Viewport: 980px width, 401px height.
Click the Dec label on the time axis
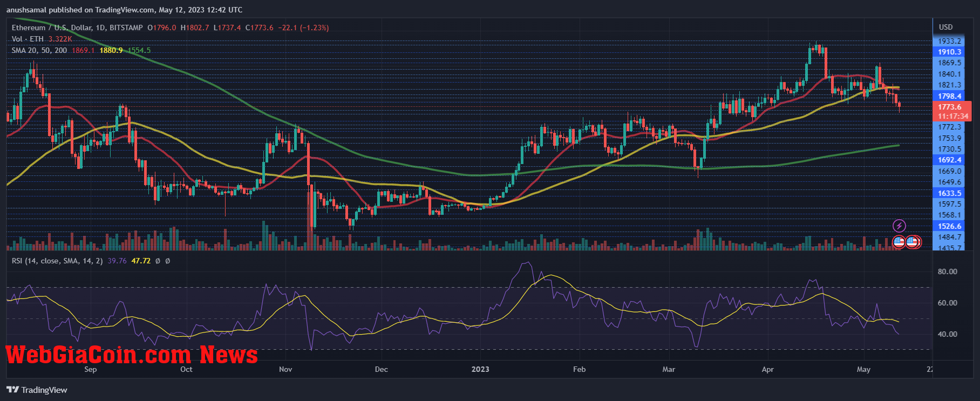click(382, 369)
